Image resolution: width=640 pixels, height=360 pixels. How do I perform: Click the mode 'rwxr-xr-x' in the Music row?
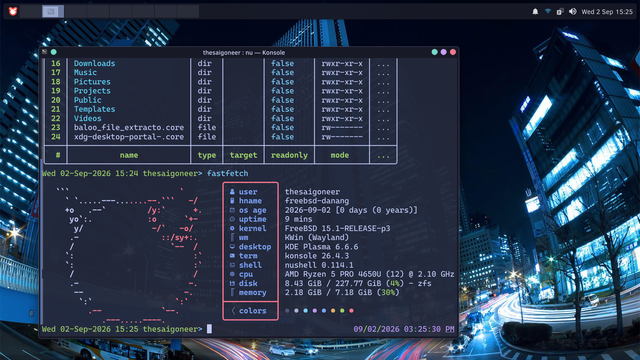[x=342, y=72]
